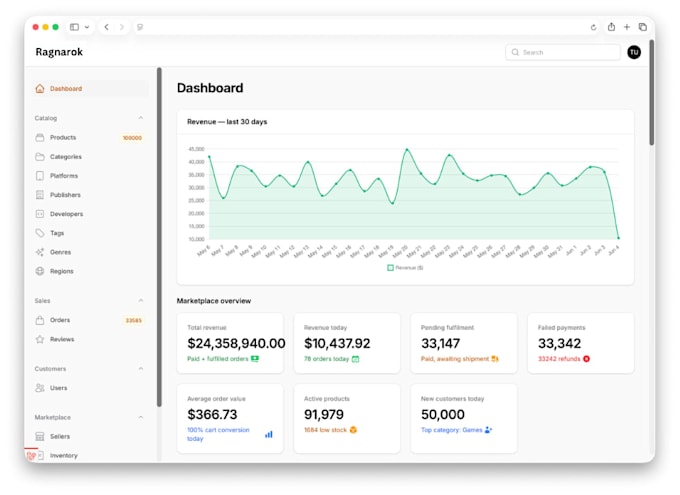Click the Sellers storefront icon

40,436
